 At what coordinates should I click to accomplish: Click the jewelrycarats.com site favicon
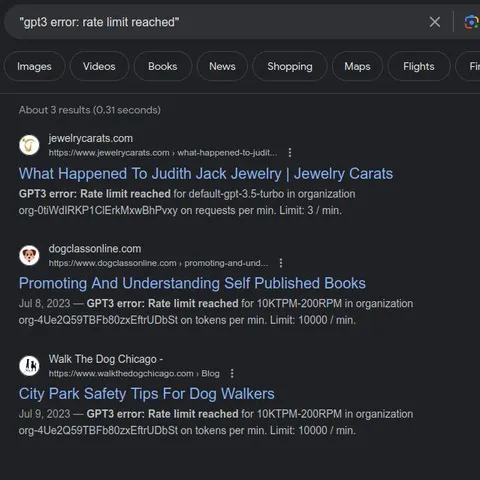tap(29, 145)
